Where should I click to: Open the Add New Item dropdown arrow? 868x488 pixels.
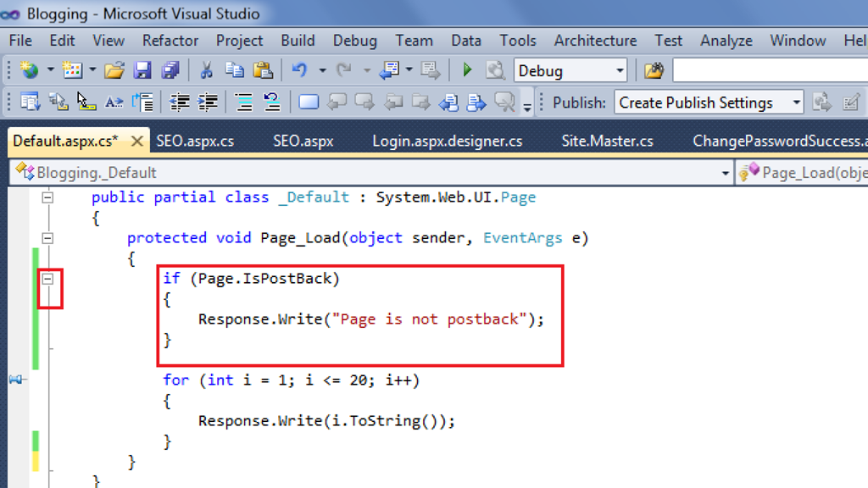(x=92, y=70)
